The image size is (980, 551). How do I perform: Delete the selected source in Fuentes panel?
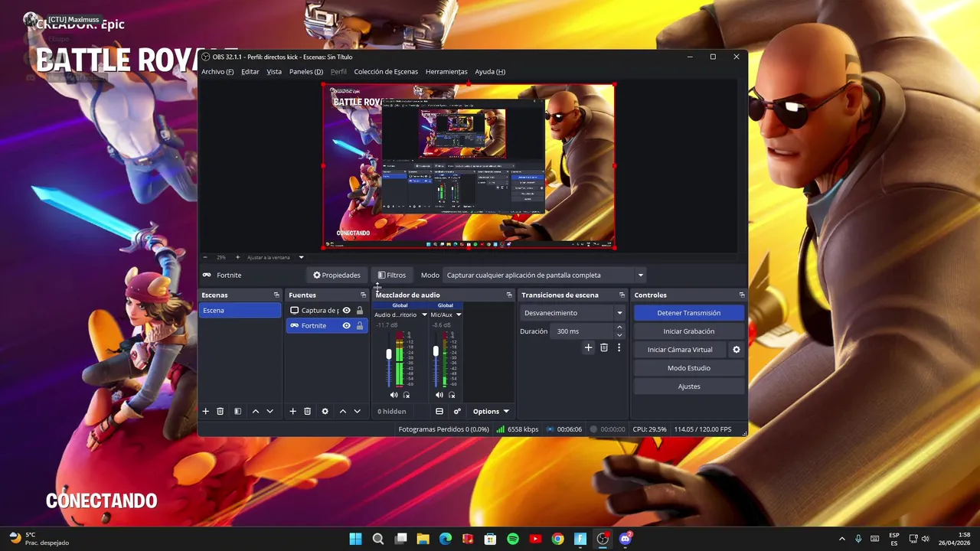tap(307, 411)
